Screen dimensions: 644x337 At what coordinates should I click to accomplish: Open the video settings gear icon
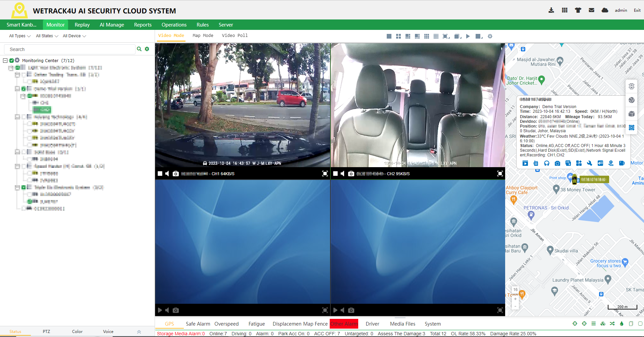(490, 36)
